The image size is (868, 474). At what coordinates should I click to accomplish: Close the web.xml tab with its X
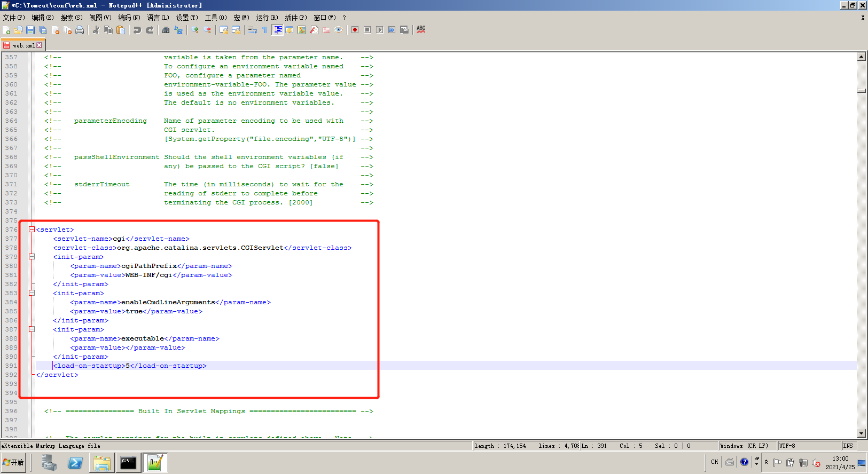point(40,45)
